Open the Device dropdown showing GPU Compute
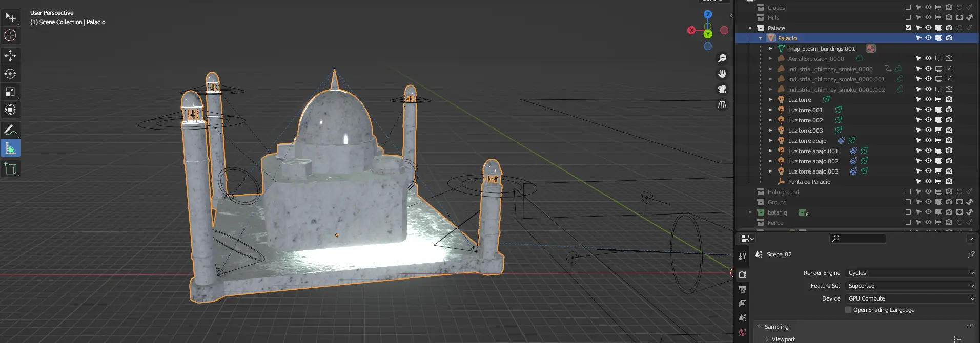This screenshot has height=343, width=980. pyautogui.click(x=910, y=298)
